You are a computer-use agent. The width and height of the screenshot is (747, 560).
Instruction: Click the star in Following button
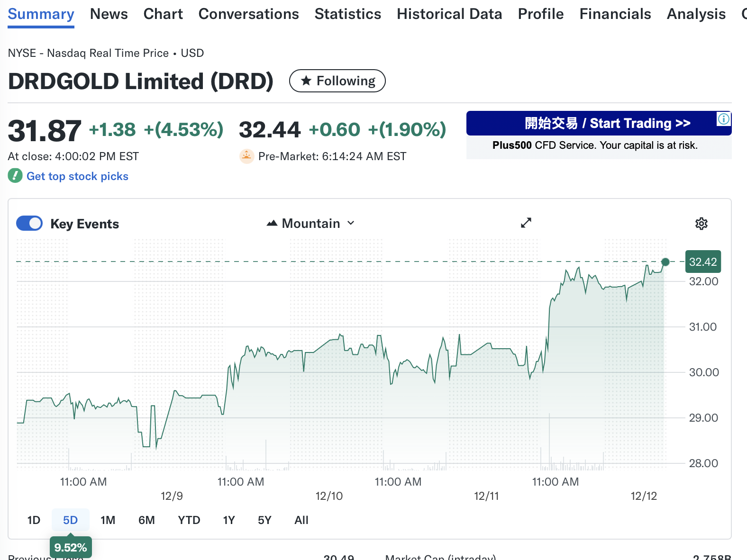[307, 81]
